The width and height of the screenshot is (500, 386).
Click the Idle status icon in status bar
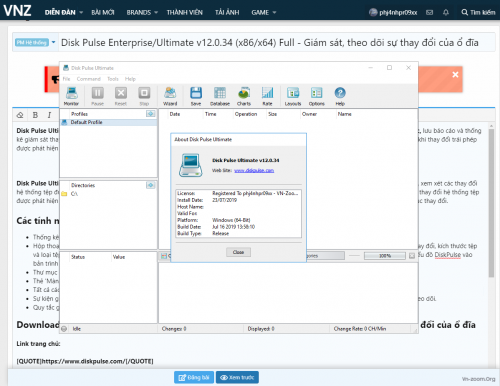(x=64, y=329)
